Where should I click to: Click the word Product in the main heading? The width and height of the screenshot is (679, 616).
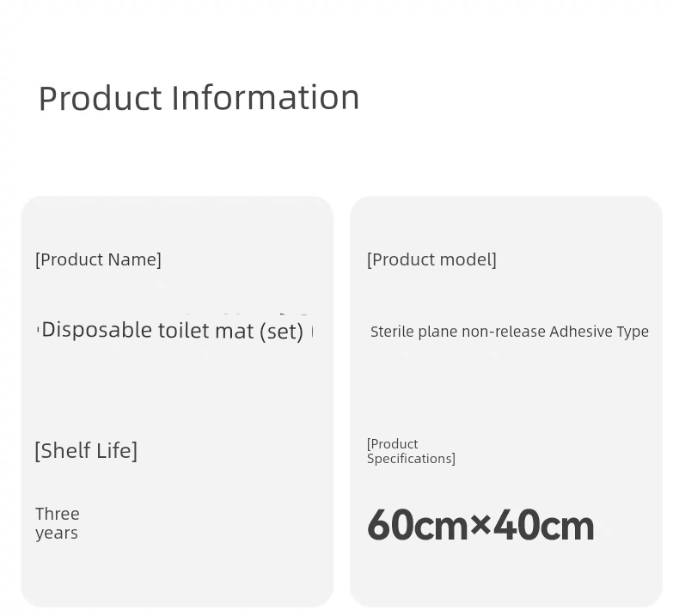(x=100, y=98)
